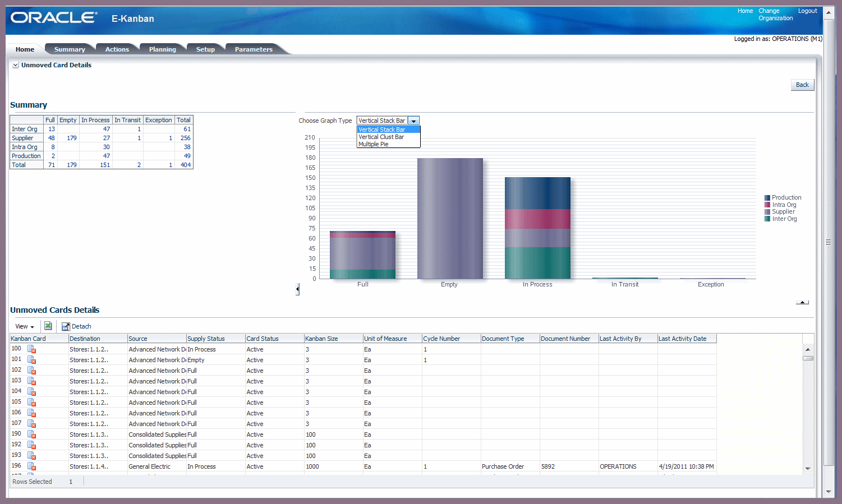Open the Planning tab
The width and height of the screenshot is (842, 504).
click(x=163, y=49)
